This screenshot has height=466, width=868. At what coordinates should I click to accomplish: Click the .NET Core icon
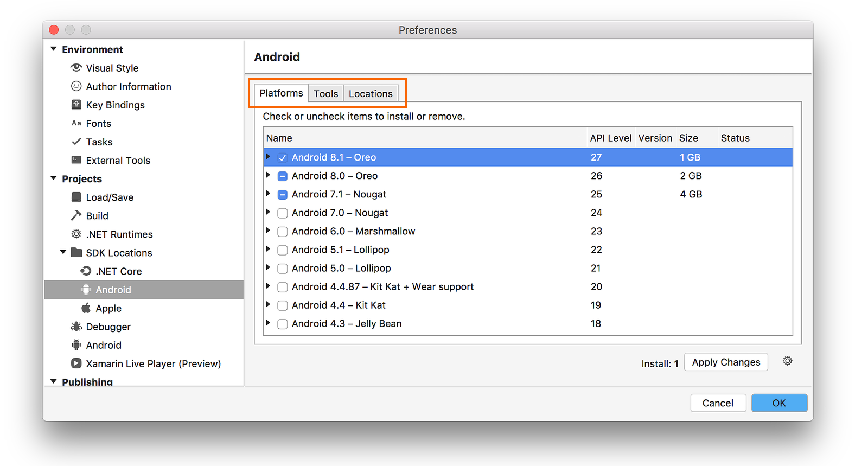86,271
